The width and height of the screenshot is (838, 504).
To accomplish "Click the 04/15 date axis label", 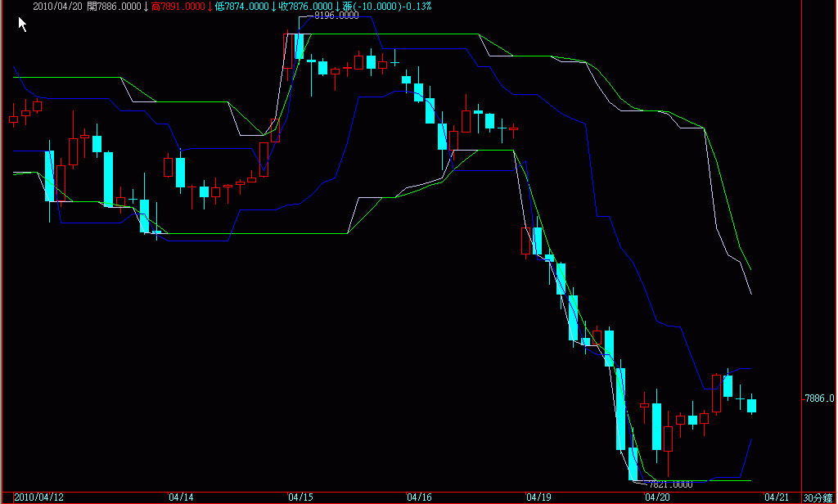I will click(x=300, y=497).
